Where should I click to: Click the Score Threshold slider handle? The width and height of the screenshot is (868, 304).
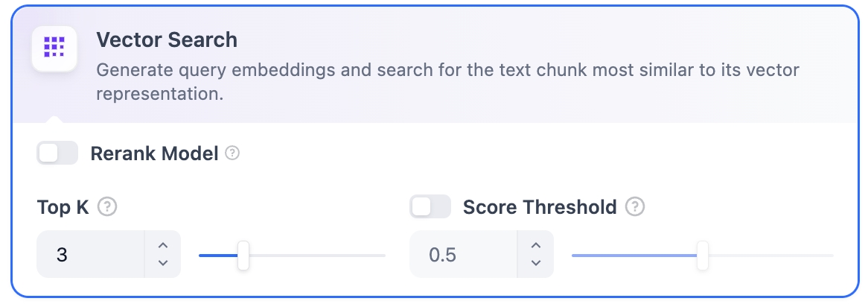pyautogui.click(x=702, y=255)
